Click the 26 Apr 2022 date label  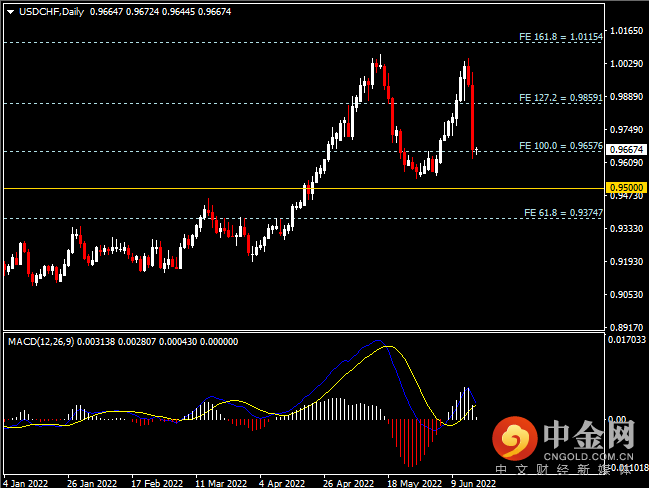349,483
